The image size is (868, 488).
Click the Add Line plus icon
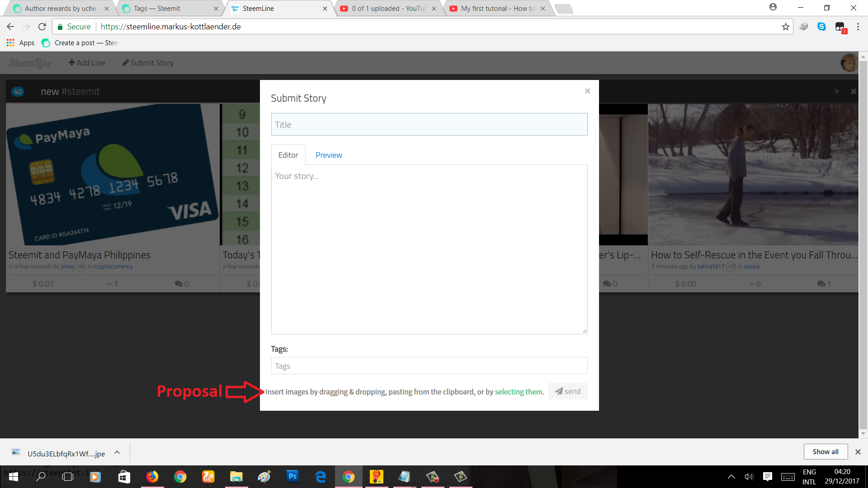point(72,62)
